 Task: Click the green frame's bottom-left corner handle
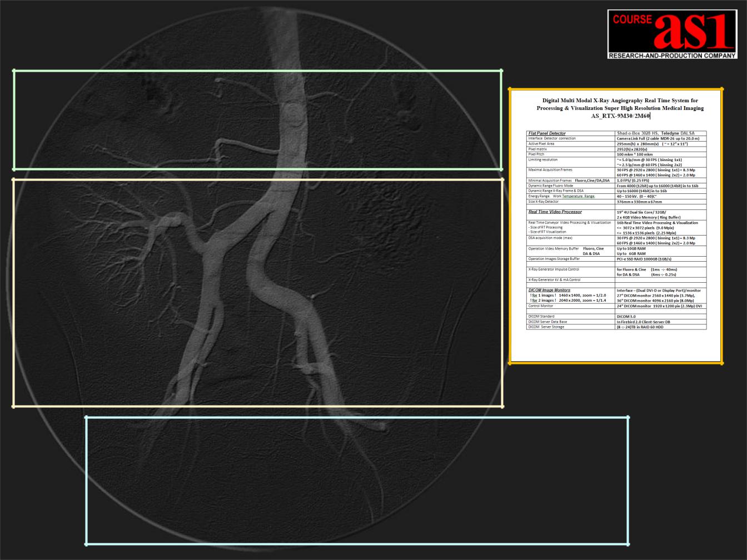pos(14,169)
